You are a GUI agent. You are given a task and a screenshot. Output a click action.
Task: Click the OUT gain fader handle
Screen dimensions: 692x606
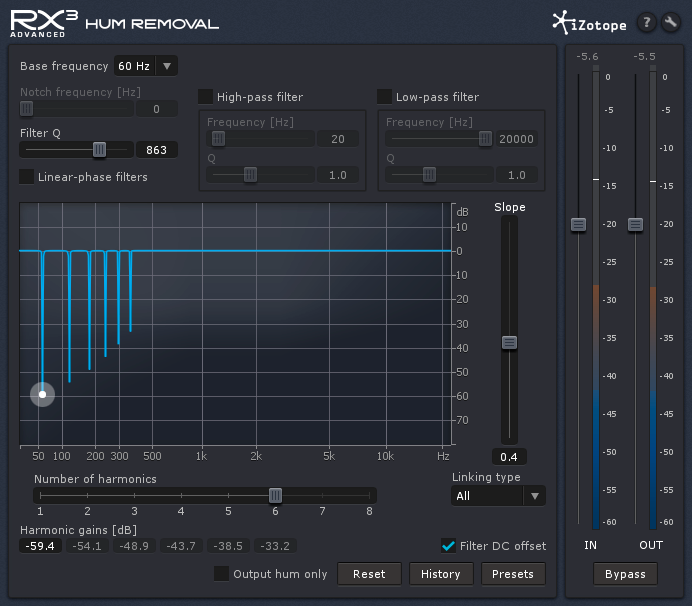[x=636, y=225]
